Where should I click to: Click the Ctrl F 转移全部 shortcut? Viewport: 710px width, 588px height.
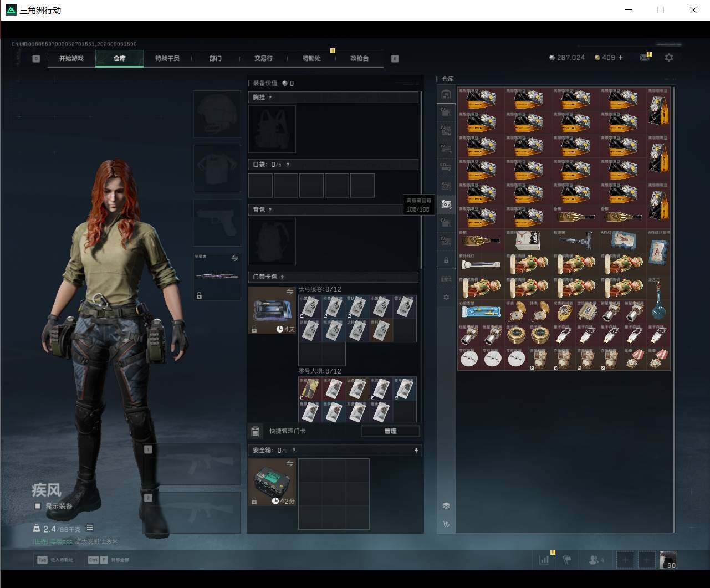point(108,560)
